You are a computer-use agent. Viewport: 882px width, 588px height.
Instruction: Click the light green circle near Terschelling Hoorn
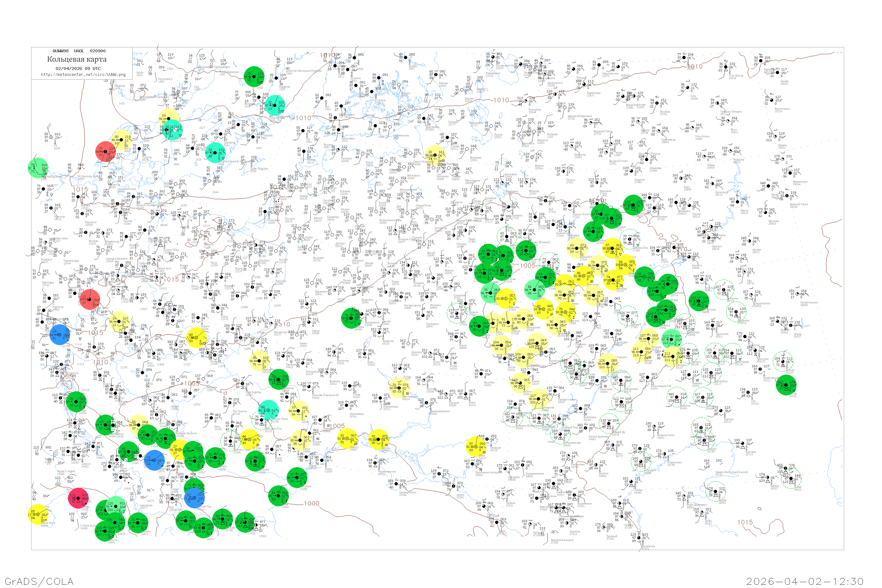pyautogui.click(x=38, y=168)
